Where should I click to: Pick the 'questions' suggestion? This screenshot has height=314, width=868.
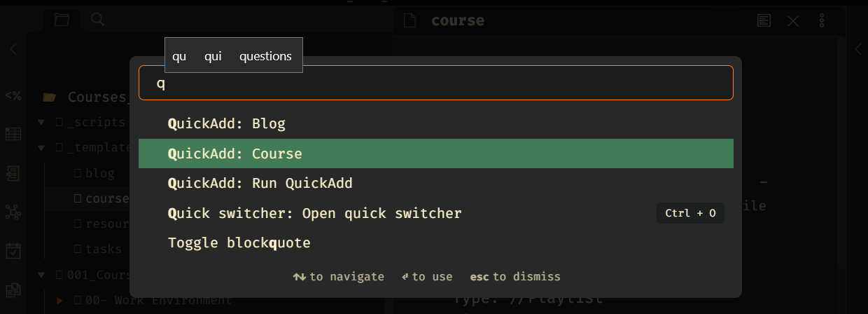(x=265, y=56)
